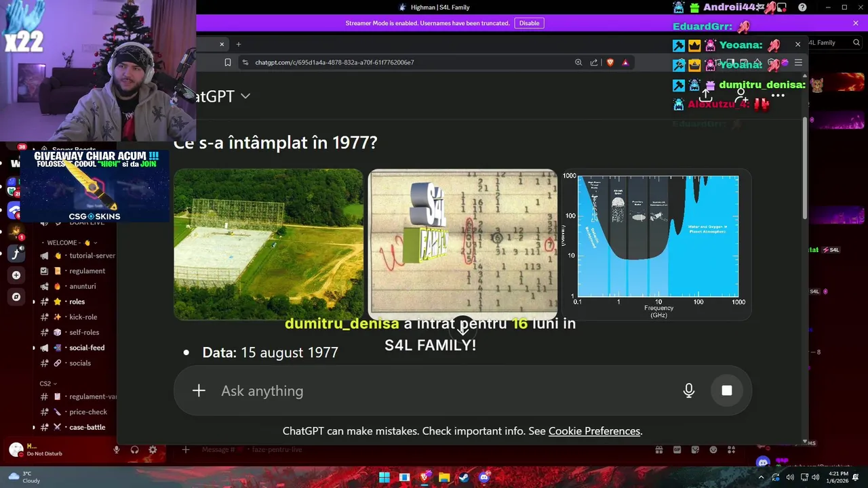Click the browser zoom magnifier icon
The height and width of the screenshot is (488, 868).
578,62
